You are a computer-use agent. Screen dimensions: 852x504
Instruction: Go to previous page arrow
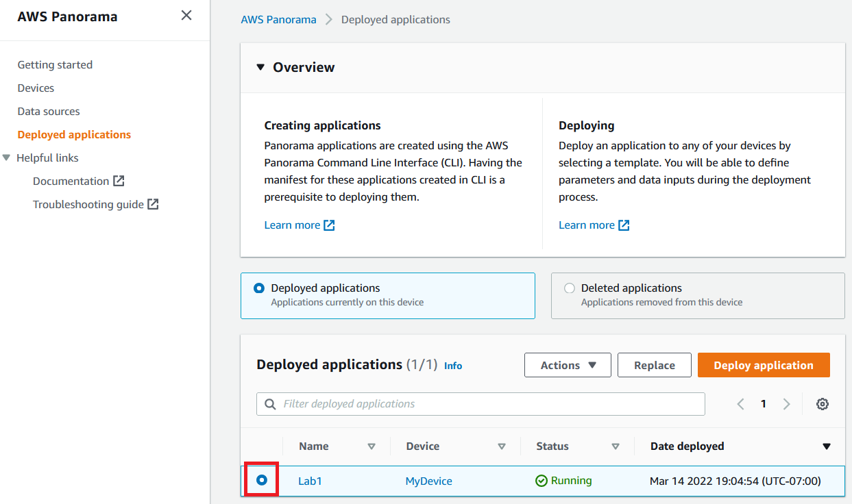[x=740, y=404]
